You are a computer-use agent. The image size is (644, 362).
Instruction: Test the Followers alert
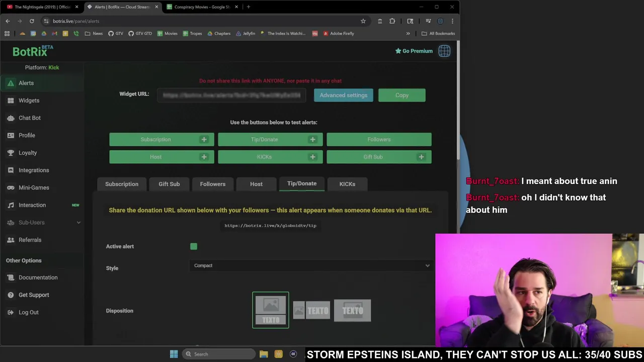(x=379, y=139)
